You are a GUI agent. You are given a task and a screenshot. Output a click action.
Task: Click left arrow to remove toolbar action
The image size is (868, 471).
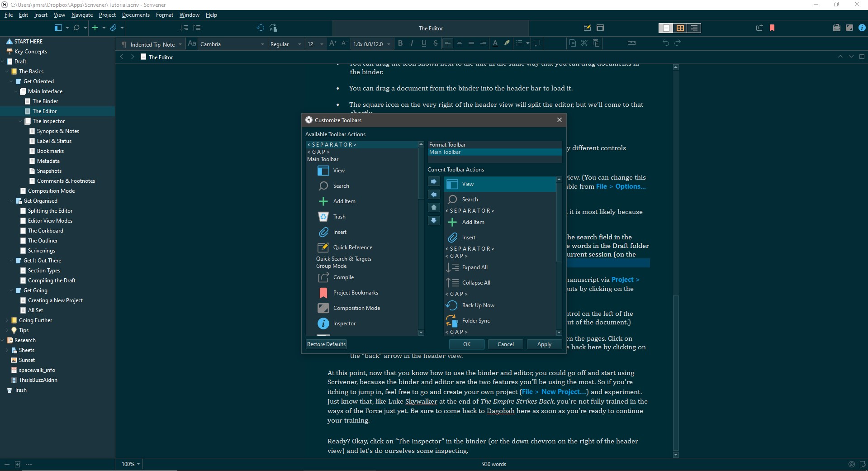pos(434,195)
